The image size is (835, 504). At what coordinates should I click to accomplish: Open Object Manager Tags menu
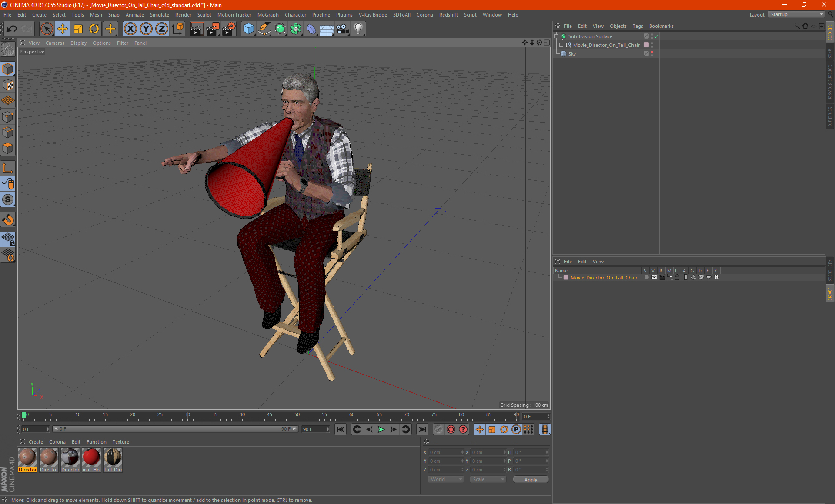point(638,26)
